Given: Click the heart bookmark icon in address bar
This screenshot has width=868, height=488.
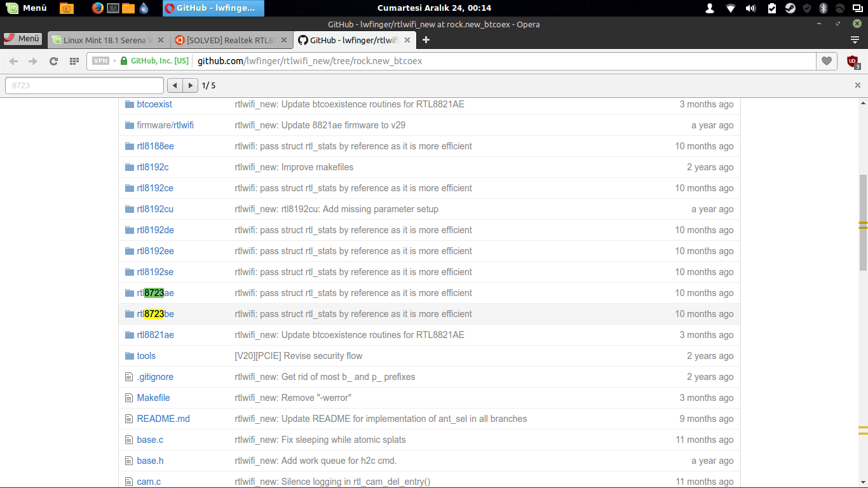Looking at the screenshot, I should tap(826, 61).
